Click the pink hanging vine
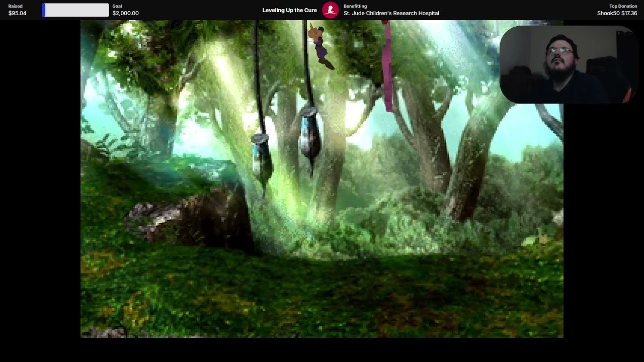Image resolution: width=644 pixels, height=362 pixels. (x=388, y=66)
